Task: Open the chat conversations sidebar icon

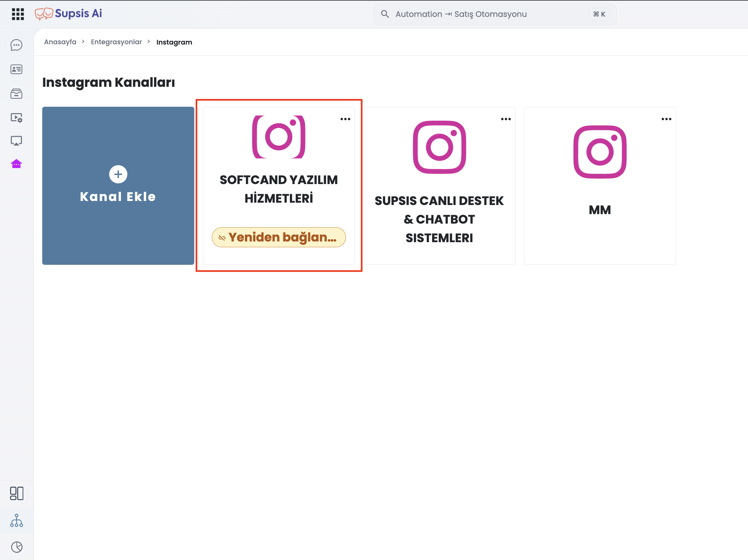Action: pos(16,45)
